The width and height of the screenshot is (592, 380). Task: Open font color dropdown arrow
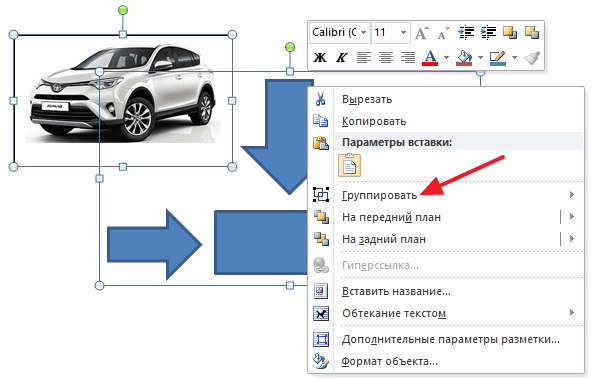(x=446, y=58)
